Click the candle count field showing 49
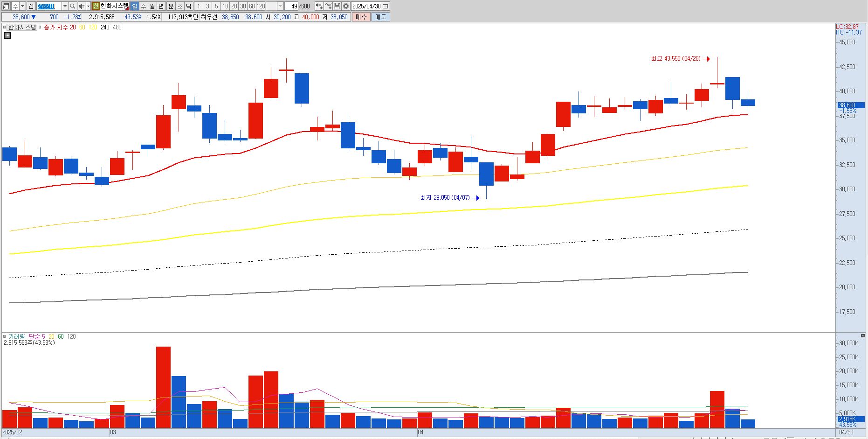The image size is (868, 439). pyautogui.click(x=292, y=6)
